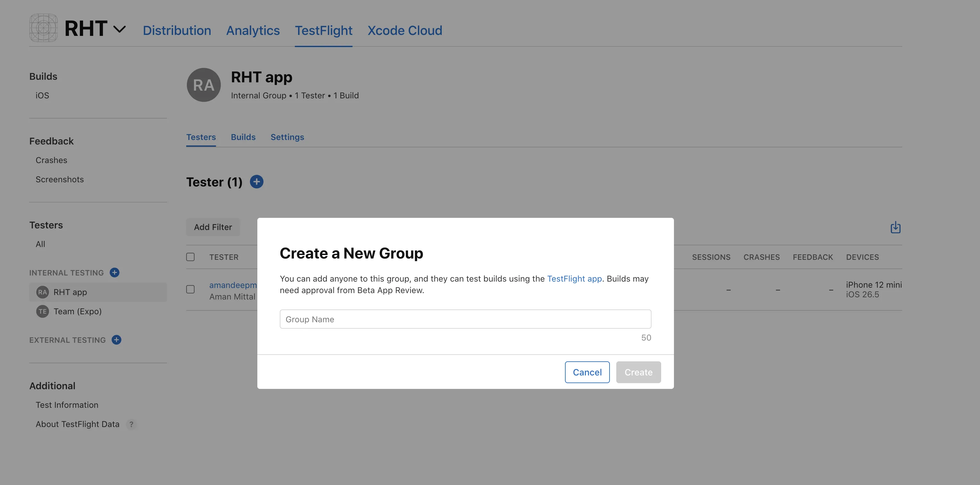Open the TestFlight app link

pyautogui.click(x=574, y=278)
